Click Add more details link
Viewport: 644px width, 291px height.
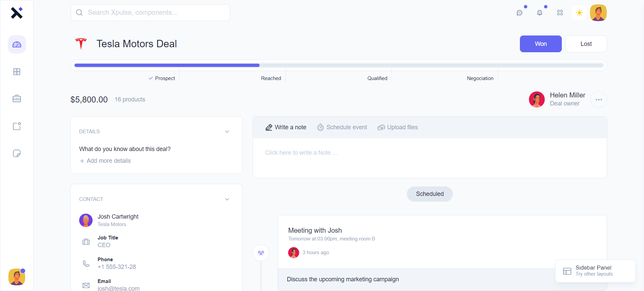click(105, 161)
